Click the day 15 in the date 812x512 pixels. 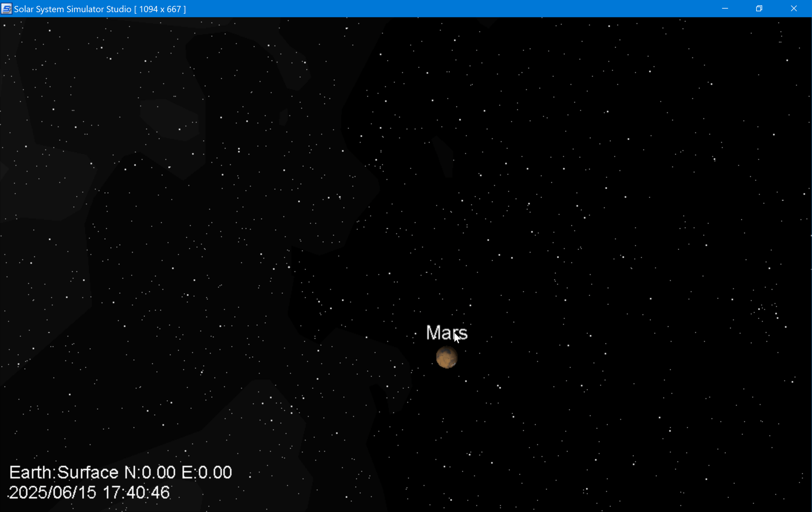pyautogui.click(x=87, y=493)
